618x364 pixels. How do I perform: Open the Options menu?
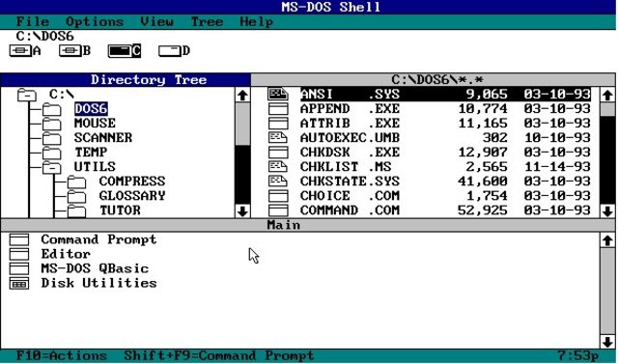click(x=95, y=21)
